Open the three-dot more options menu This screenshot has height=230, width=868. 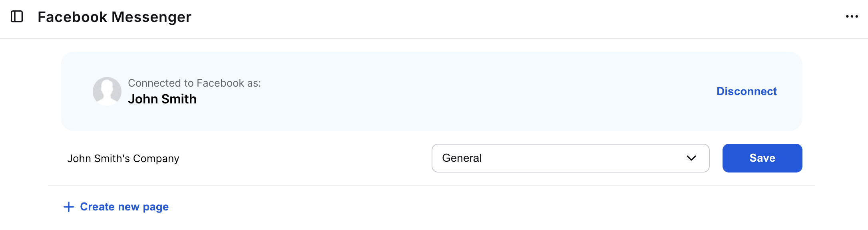click(852, 17)
